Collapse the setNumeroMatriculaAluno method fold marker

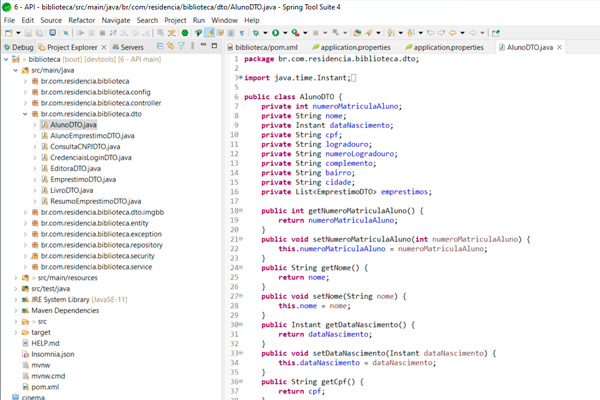click(241, 239)
